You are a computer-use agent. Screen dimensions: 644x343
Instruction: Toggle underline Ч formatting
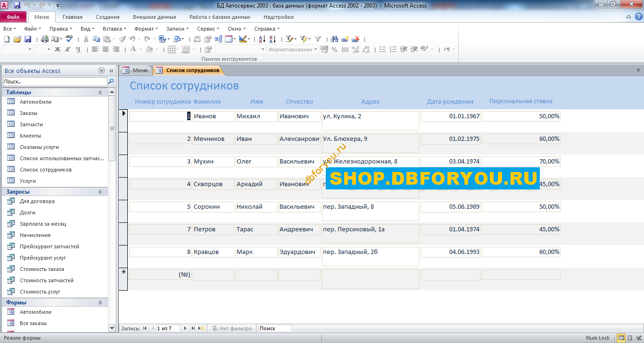(x=78, y=49)
